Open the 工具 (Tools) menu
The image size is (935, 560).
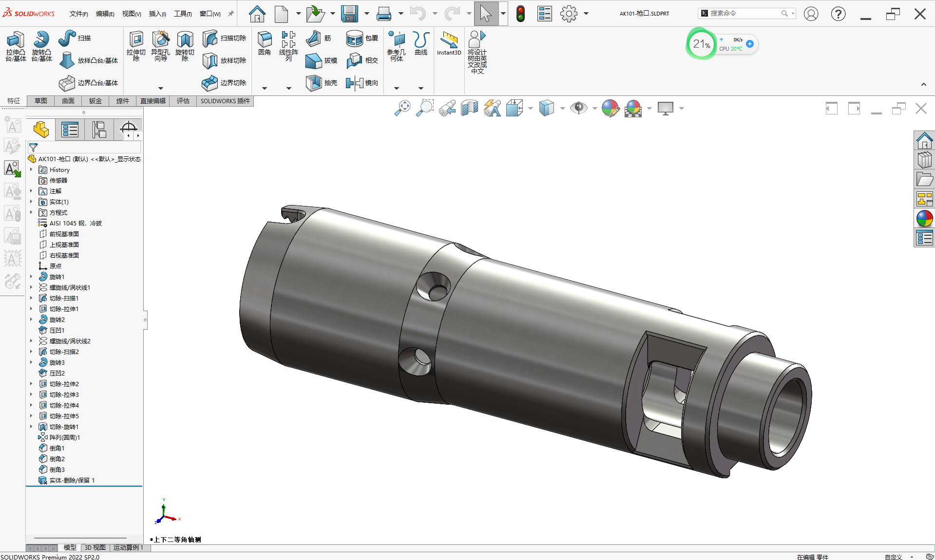[183, 14]
